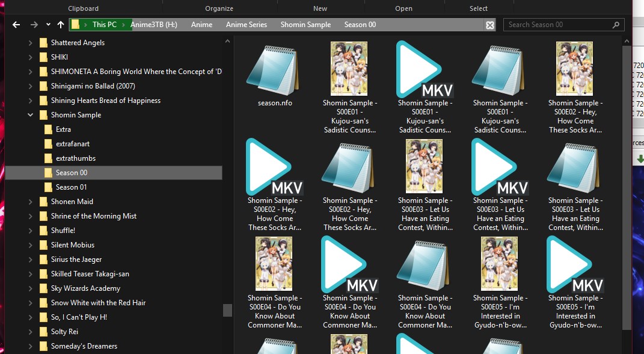
Task: Click file pane scrollbar up arrow
Action: [627, 41]
